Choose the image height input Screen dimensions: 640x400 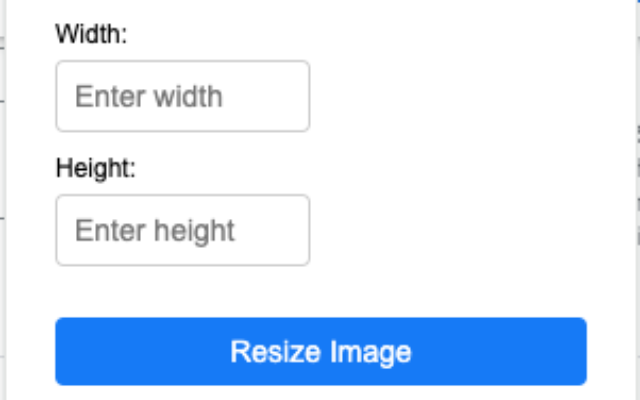(x=182, y=230)
